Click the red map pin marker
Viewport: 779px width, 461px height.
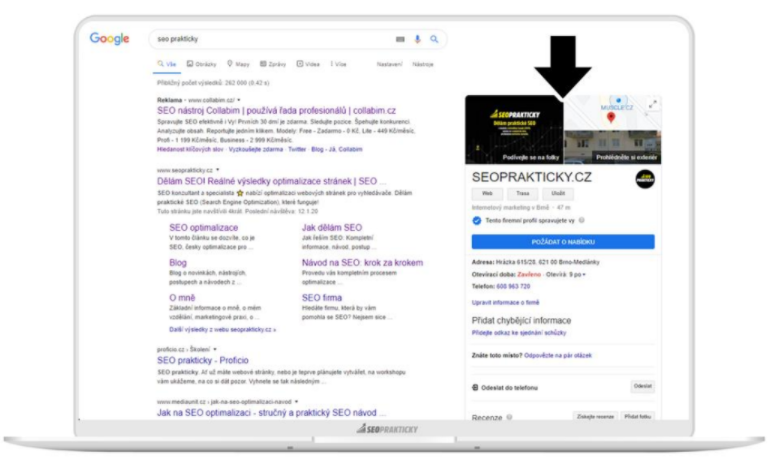point(611,118)
